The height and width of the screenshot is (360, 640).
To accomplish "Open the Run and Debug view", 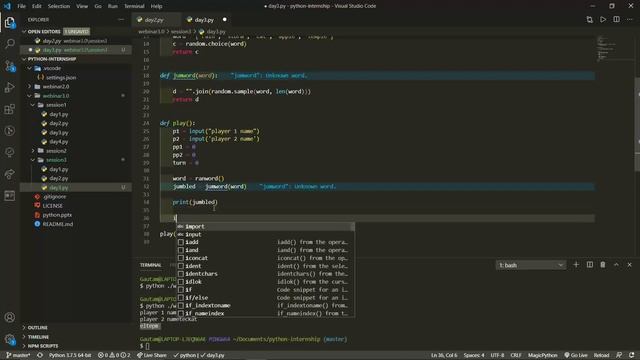I will (x=10, y=87).
